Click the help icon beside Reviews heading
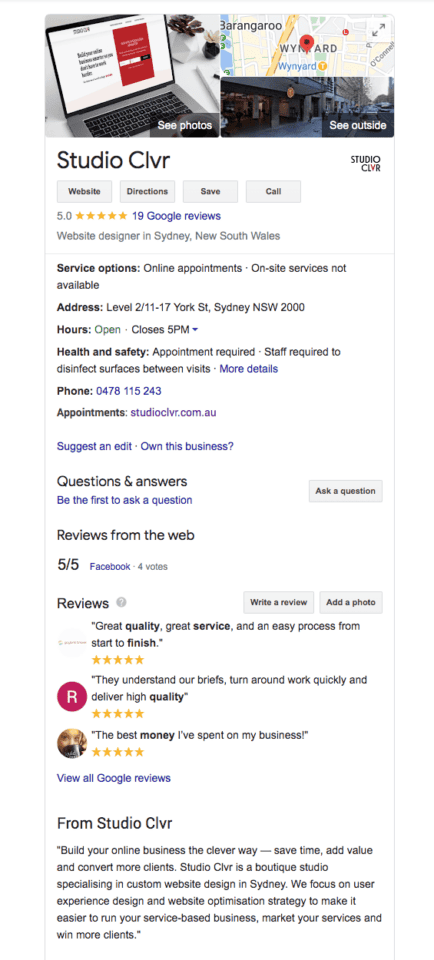The height and width of the screenshot is (960, 434). coord(121,602)
